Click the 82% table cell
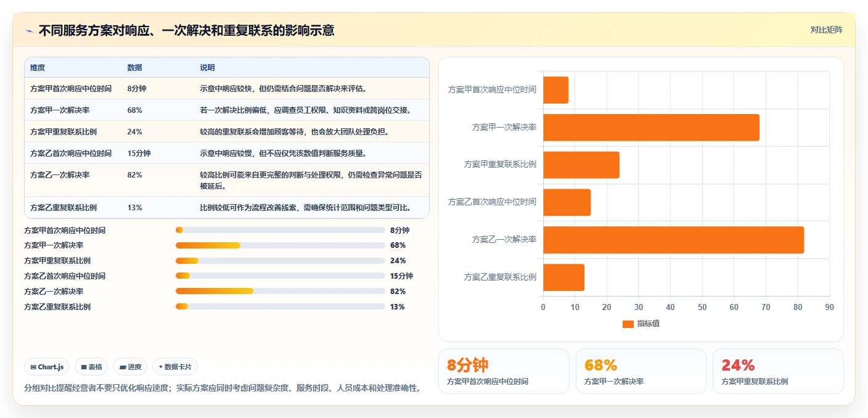The image size is (868, 418). pos(135,174)
